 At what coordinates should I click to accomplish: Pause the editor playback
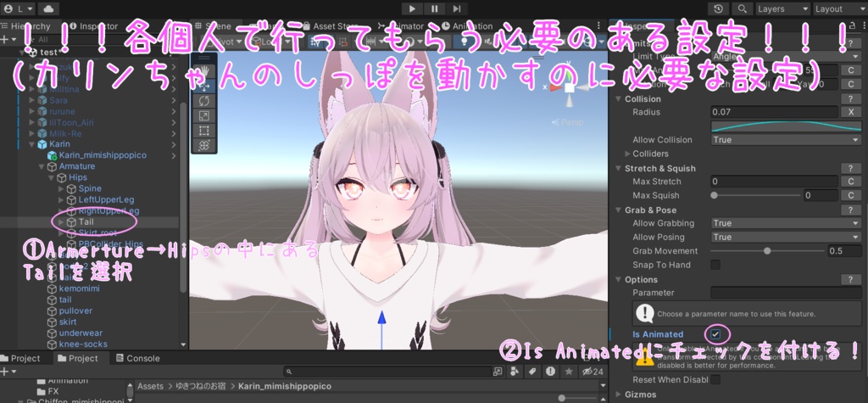[435, 8]
